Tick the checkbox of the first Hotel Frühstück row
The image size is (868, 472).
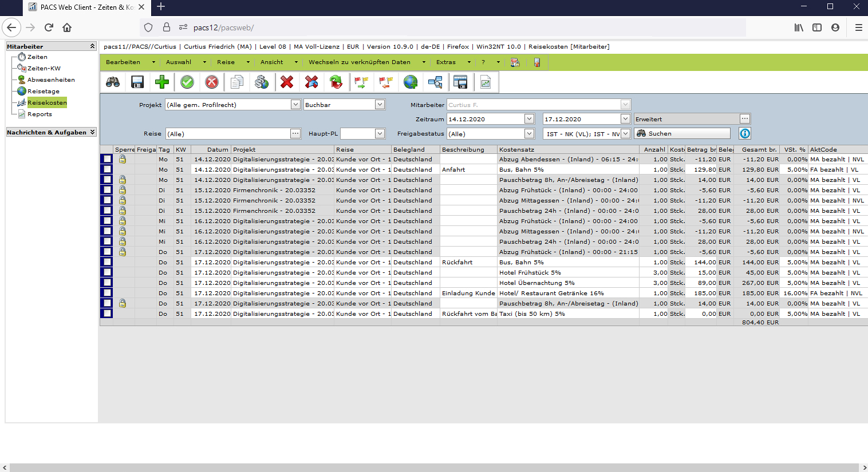(x=106, y=272)
